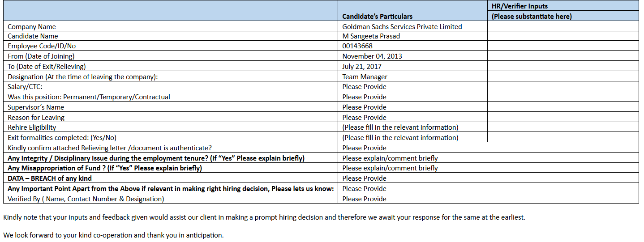Click 'Please Provide' beside Supervisor's Name
This screenshot has width=644, height=242.
(x=364, y=107)
